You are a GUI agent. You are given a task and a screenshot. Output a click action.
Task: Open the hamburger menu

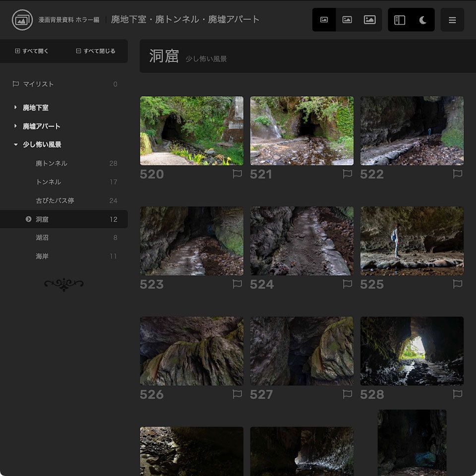(452, 20)
